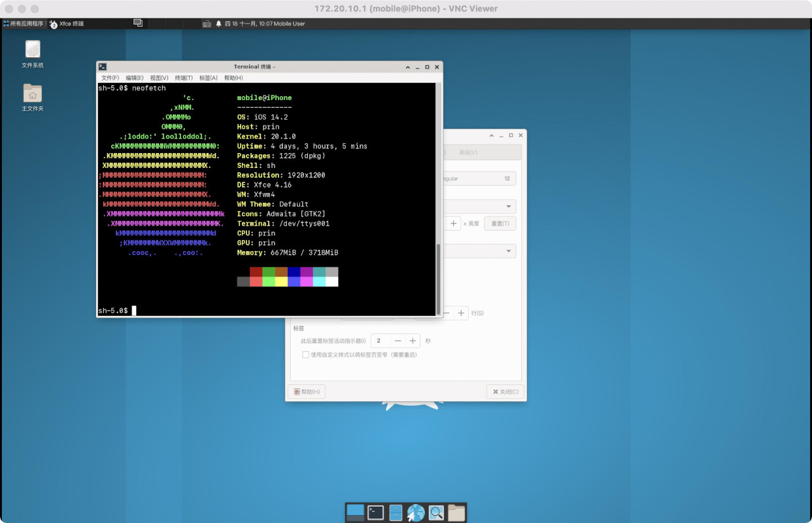Open the 所有应用程序 applications menu

point(23,24)
